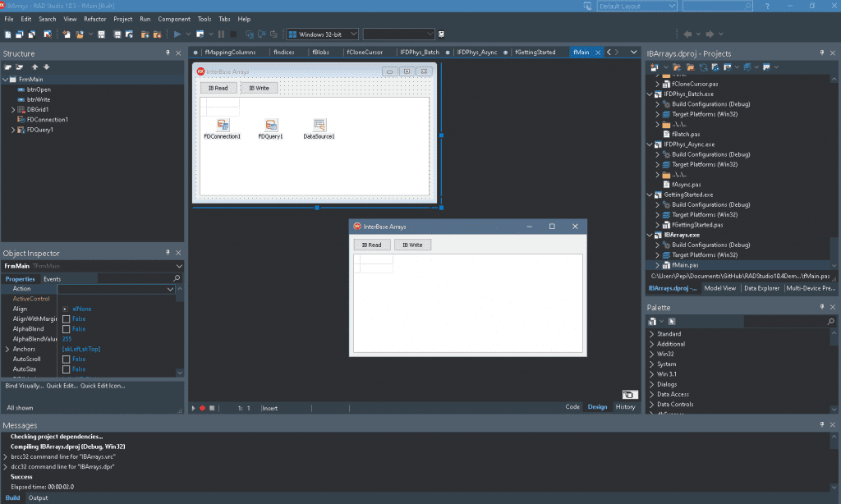Open the Refactor menu
Screen dimensions: 841x504
pos(95,19)
